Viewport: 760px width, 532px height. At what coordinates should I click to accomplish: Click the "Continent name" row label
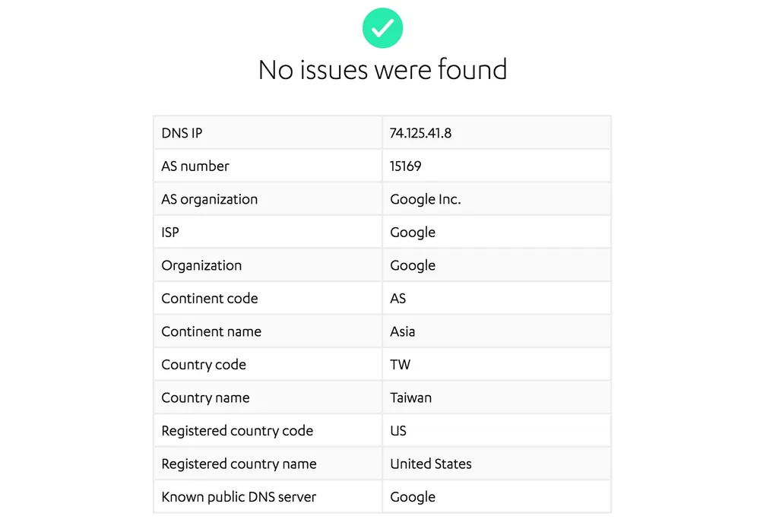tap(211, 331)
